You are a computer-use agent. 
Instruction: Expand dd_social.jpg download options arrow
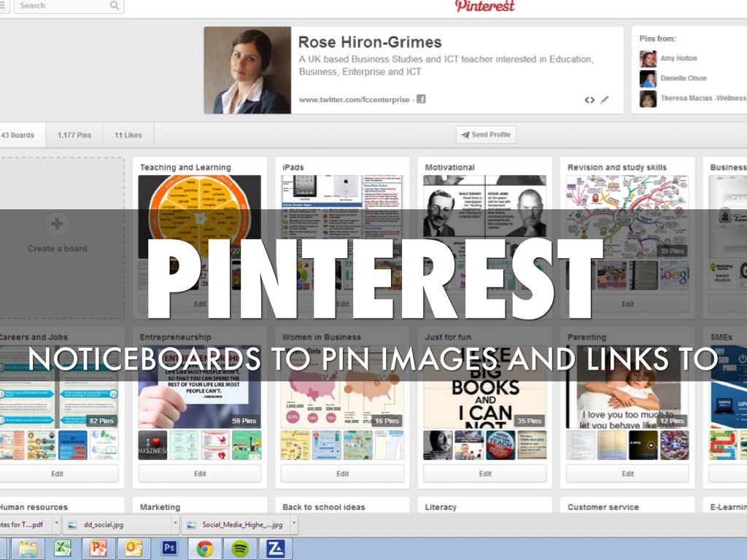tap(175, 524)
